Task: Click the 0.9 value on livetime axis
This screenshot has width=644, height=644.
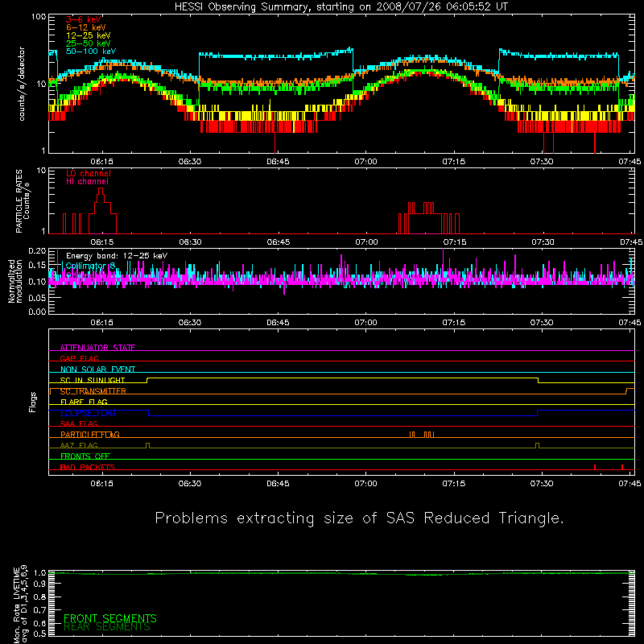Action: pos(39,583)
